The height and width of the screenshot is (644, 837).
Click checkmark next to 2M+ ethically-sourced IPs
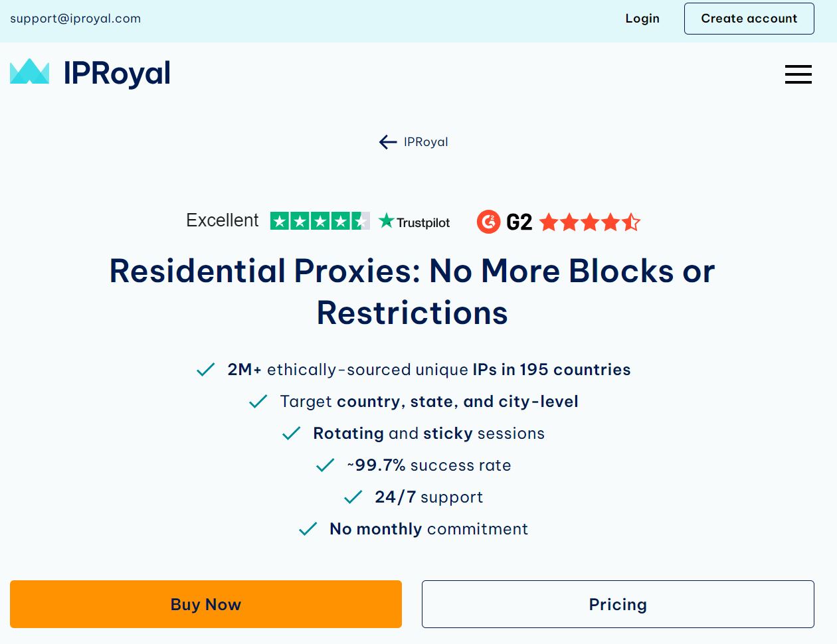(205, 370)
